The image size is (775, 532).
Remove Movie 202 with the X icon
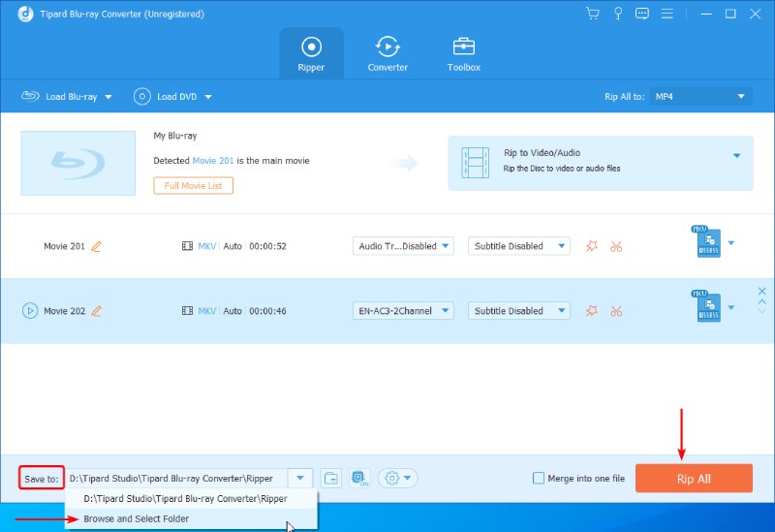[761, 292]
